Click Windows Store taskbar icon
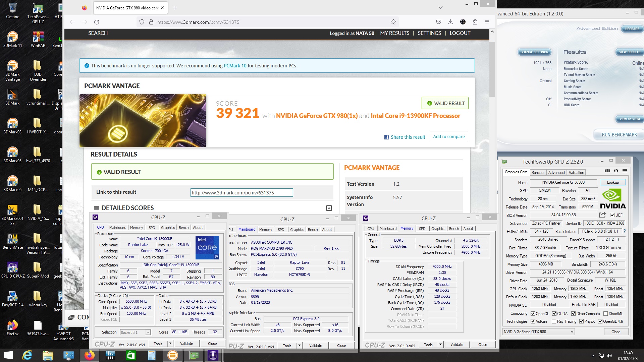Image resolution: width=644 pixels, height=362 pixels. [x=131, y=355]
